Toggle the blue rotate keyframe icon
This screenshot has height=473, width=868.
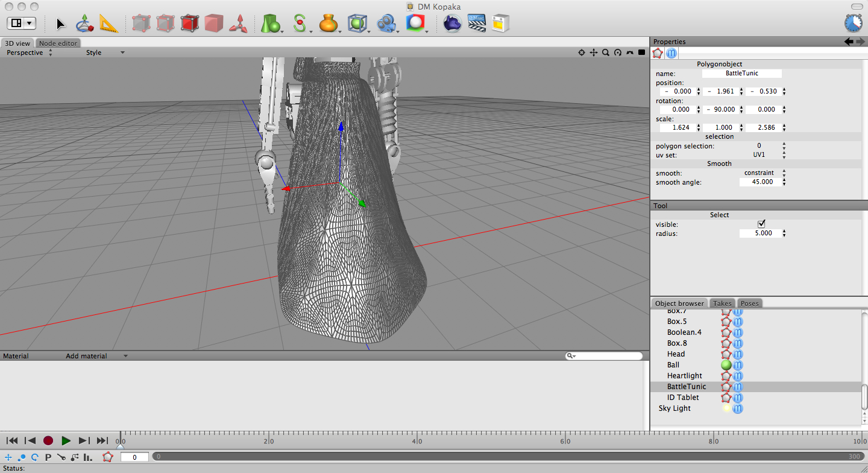(35, 457)
